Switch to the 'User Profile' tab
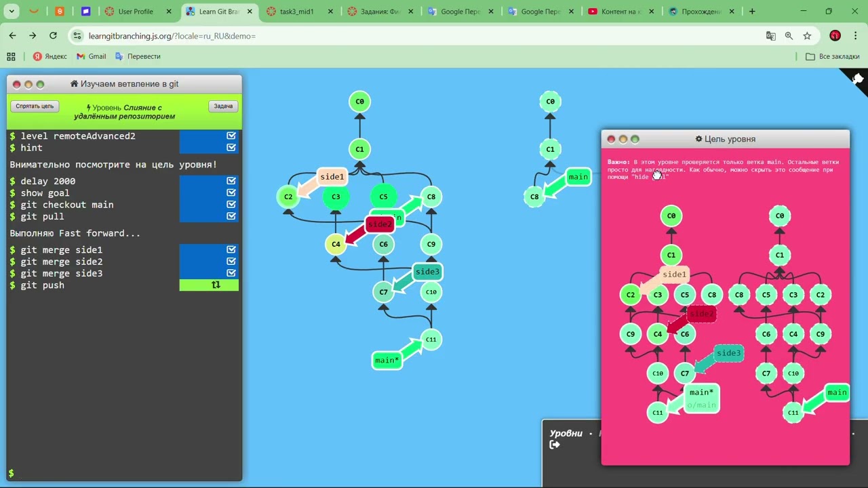Viewport: 868px width, 488px height. 136,12
